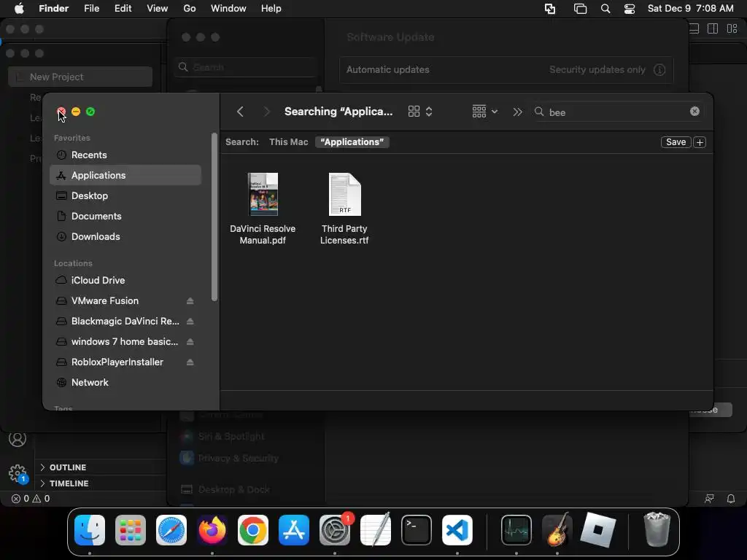The width and height of the screenshot is (747, 560).
Task: Eject windows 7 home basic volume
Action: point(190,342)
